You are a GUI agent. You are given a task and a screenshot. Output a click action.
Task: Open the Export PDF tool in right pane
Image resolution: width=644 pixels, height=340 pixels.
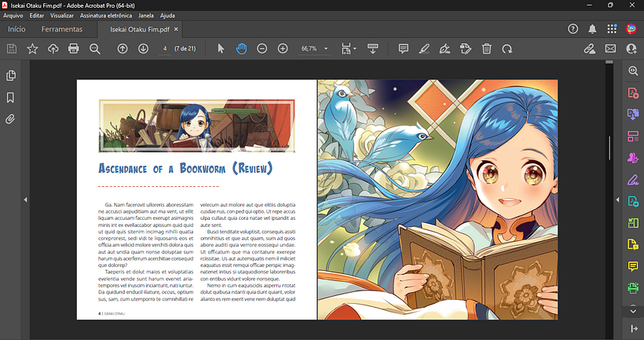[633, 114]
